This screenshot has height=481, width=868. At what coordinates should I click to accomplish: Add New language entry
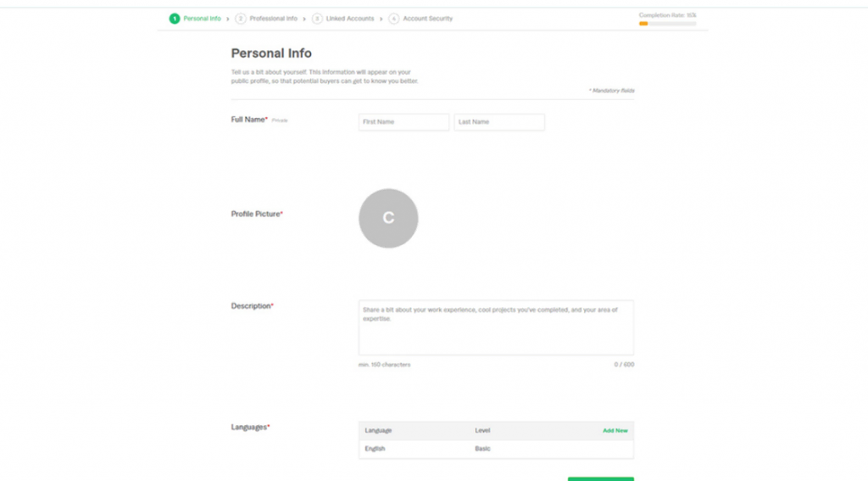click(x=615, y=431)
